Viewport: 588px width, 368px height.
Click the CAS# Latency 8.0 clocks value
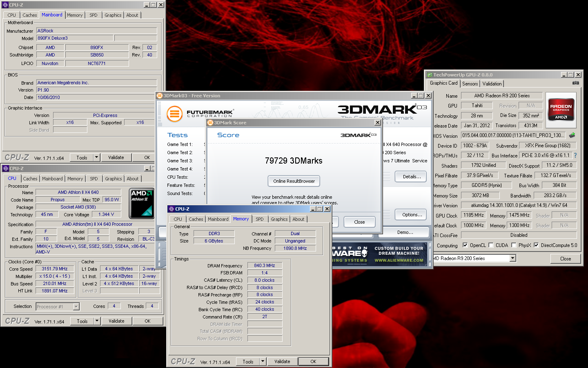pos(265,280)
